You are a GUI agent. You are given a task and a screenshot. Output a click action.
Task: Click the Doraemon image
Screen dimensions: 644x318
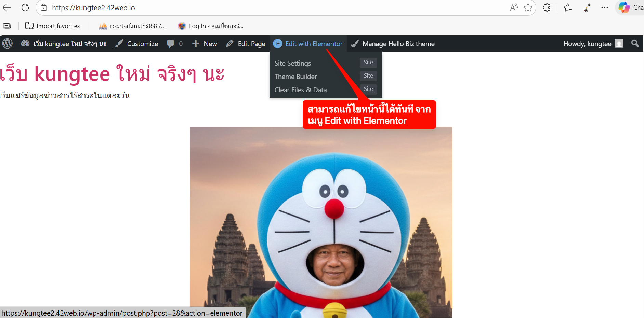tap(321, 222)
